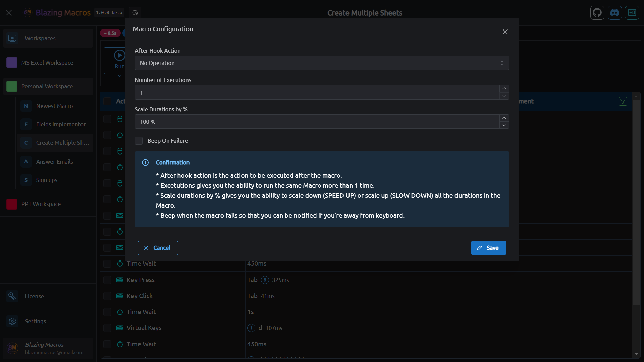Click the Workspaces heading
This screenshot has width=644, height=362.
point(40,38)
